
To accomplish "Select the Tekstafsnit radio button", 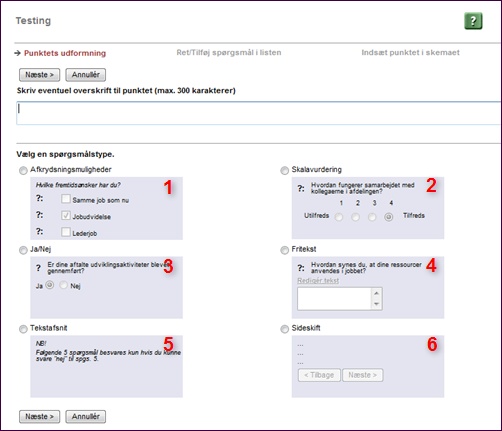I will point(23,329).
